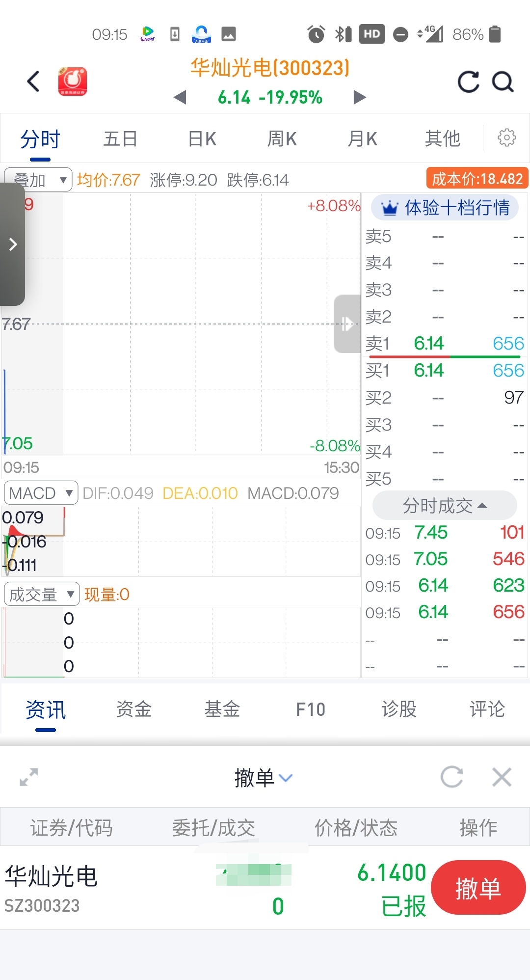Tap the price 6.14 -19.95% header
Image resolution: width=530 pixels, height=980 pixels.
pos(270,98)
